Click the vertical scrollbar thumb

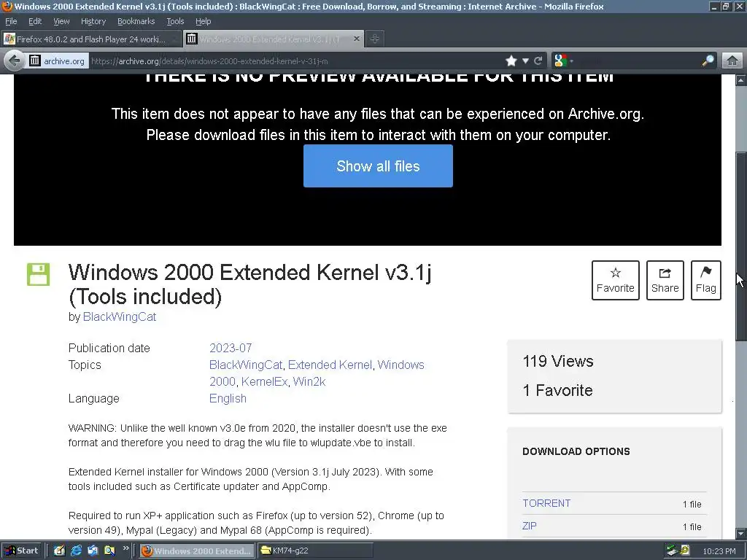pyautogui.click(x=741, y=246)
